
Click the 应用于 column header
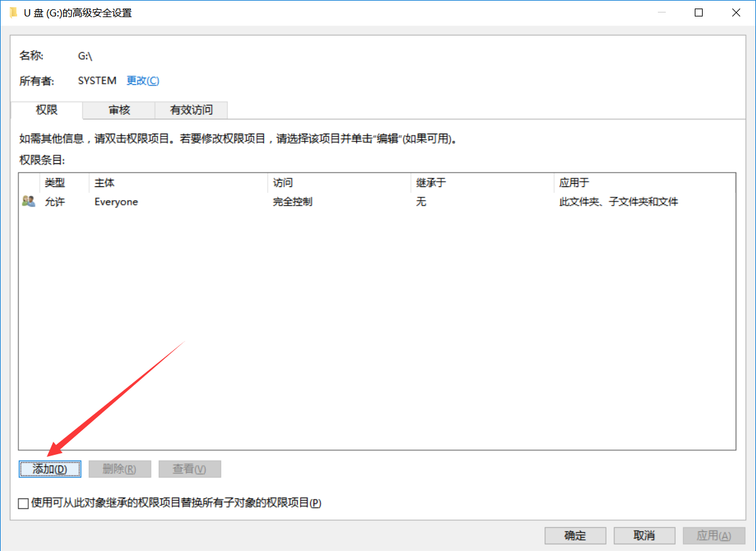tap(645, 183)
